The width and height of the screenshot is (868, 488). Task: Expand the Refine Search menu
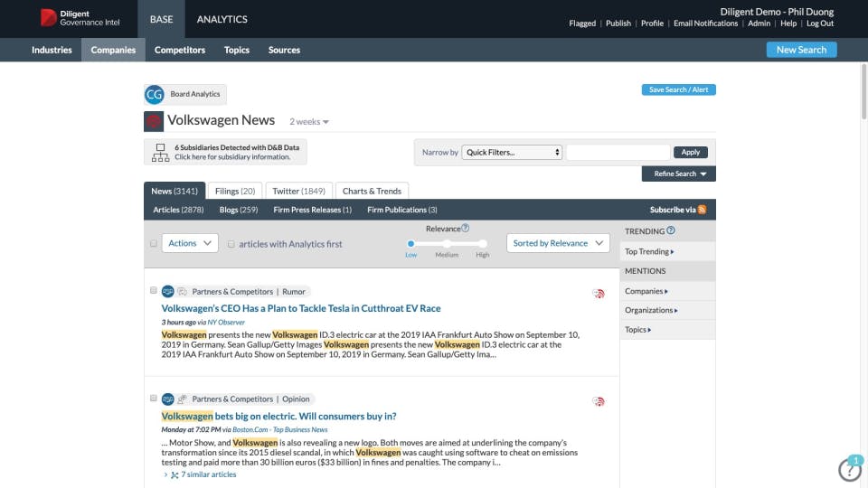[679, 174]
